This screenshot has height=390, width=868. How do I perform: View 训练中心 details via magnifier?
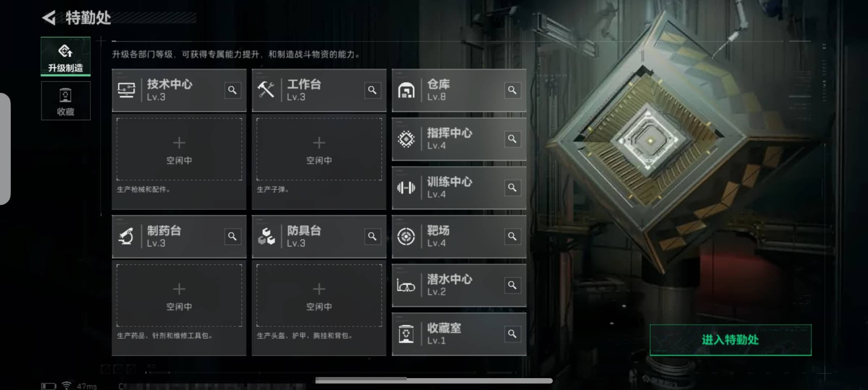coord(512,187)
